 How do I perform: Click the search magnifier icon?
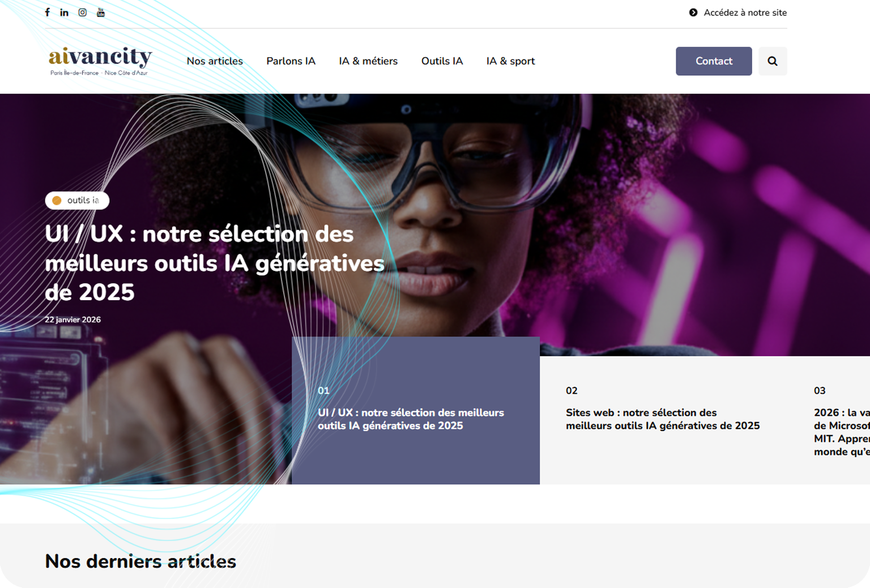[x=773, y=61]
